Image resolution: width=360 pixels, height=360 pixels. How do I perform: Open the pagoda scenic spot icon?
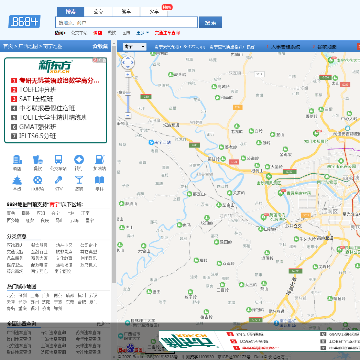coord(17,180)
